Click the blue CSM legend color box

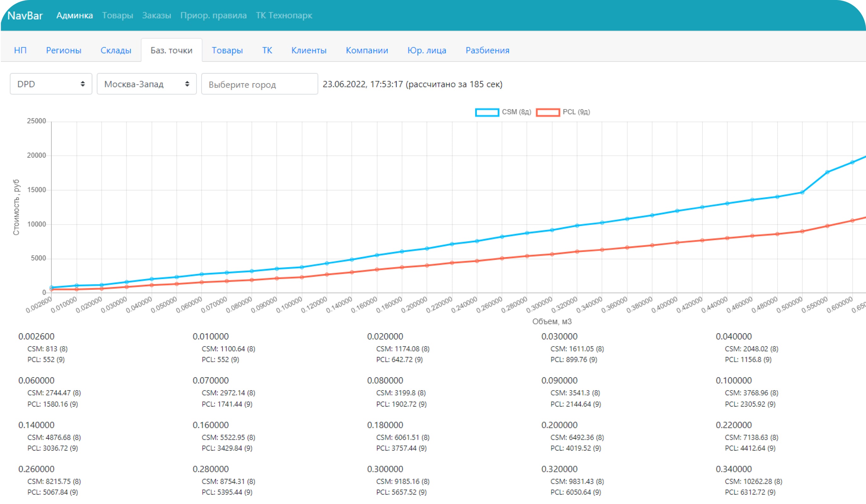(x=487, y=112)
